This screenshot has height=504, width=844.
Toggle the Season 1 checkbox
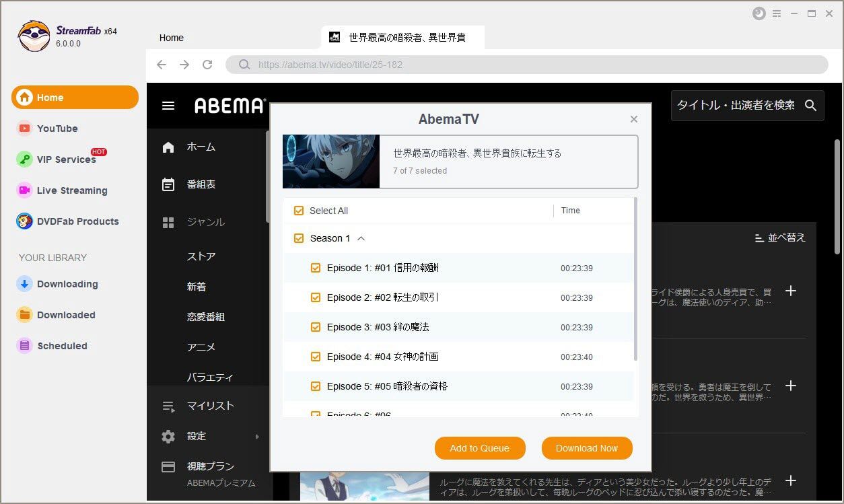(x=299, y=238)
